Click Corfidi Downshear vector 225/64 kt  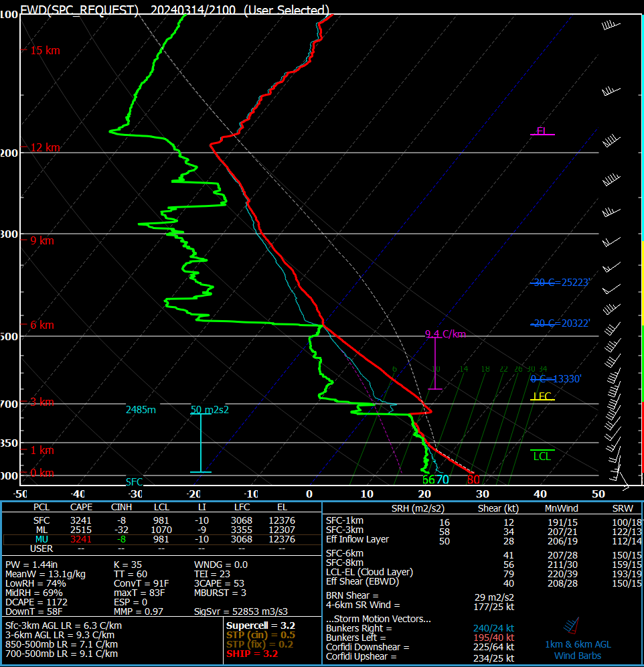click(494, 647)
